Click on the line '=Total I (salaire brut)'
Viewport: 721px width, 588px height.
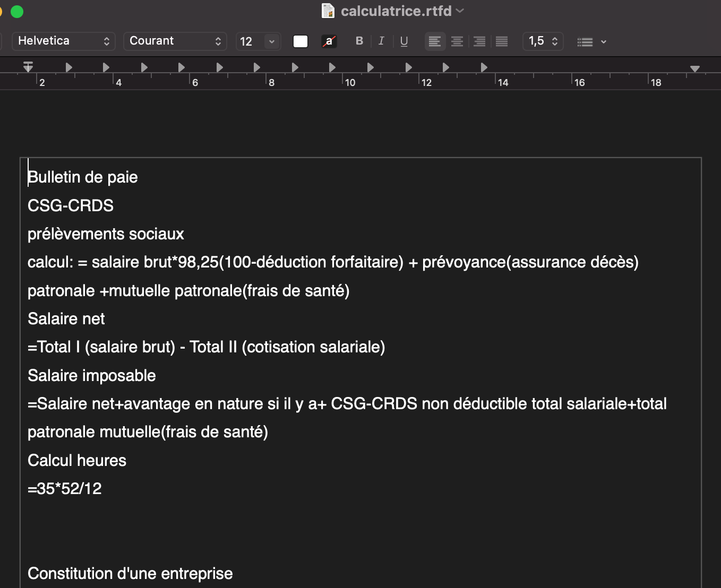[x=101, y=347]
